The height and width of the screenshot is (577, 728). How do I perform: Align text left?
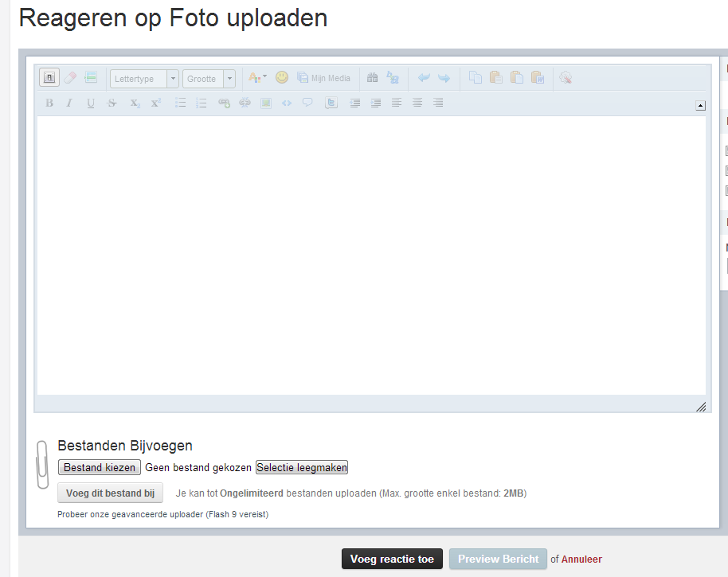click(397, 103)
